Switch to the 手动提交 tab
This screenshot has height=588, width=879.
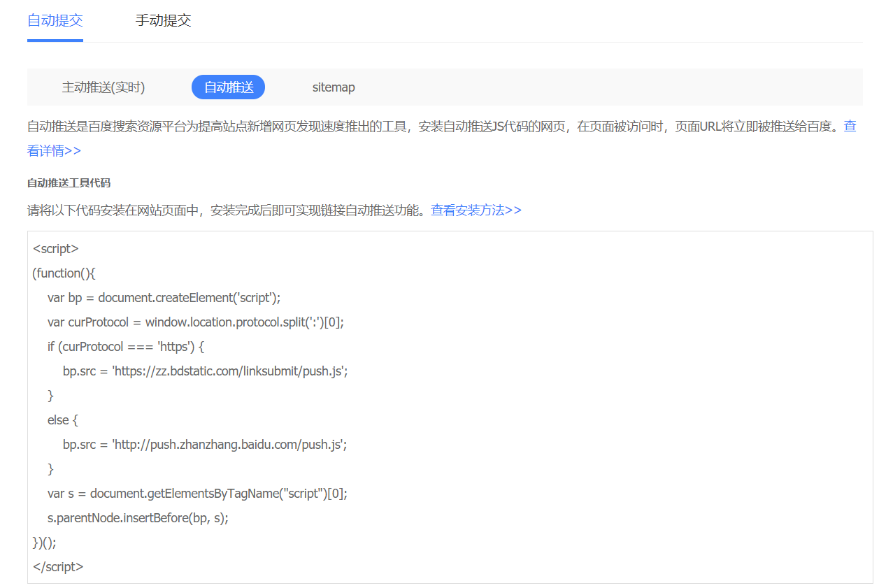[x=164, y=22]
